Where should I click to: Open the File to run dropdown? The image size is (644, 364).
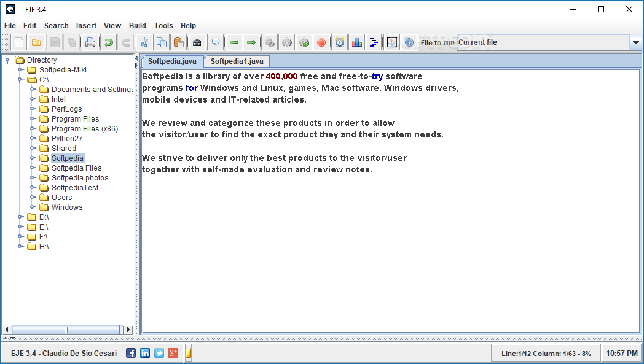point(636,42)
